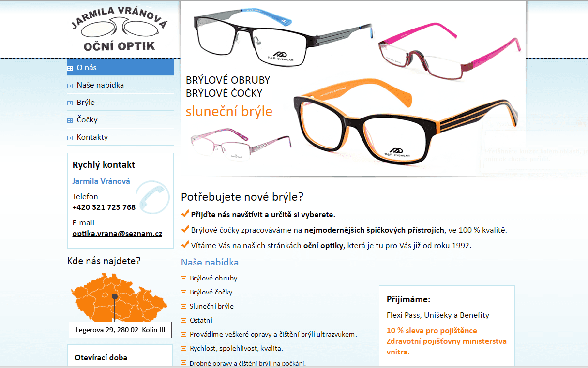Open the Naše nabídka heading link
This screenshot has height=368, width=588.
point(210,262)
